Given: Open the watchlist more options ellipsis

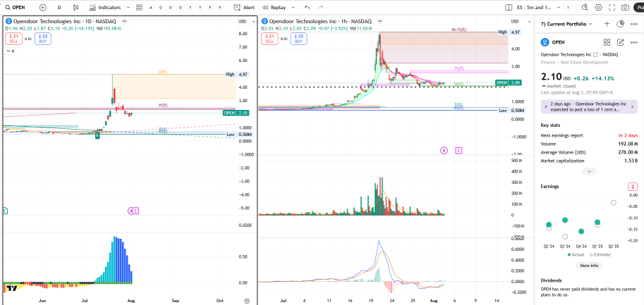Looking at the screenshot, I should point(634,24).
